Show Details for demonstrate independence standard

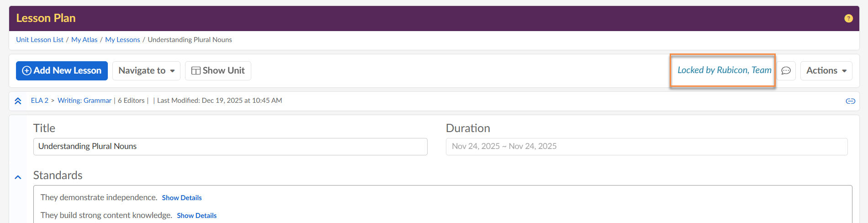(182, 198)
